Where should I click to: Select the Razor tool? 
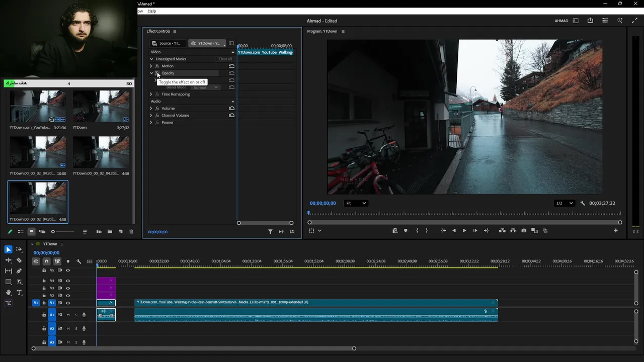click(19, 260)
